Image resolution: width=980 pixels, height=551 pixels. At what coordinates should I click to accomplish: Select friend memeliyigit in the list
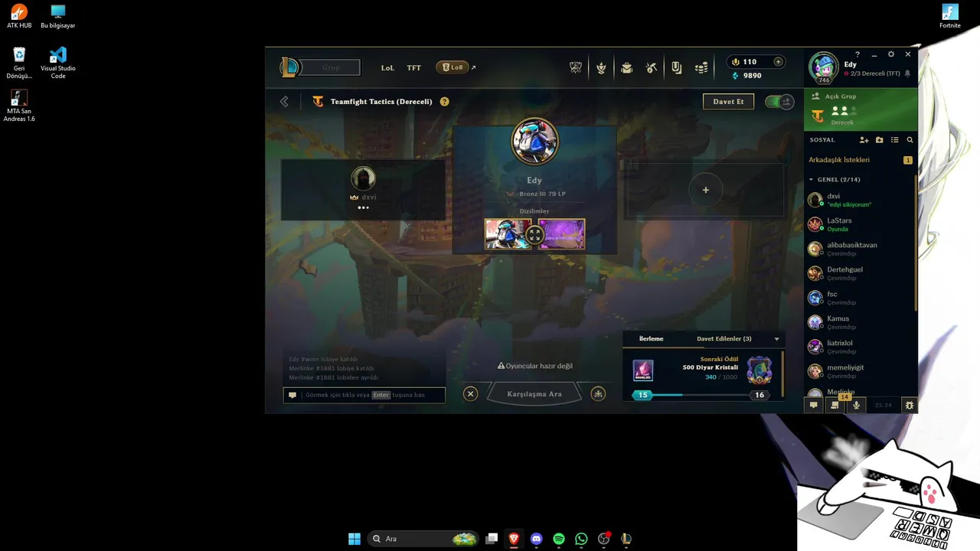860,371
